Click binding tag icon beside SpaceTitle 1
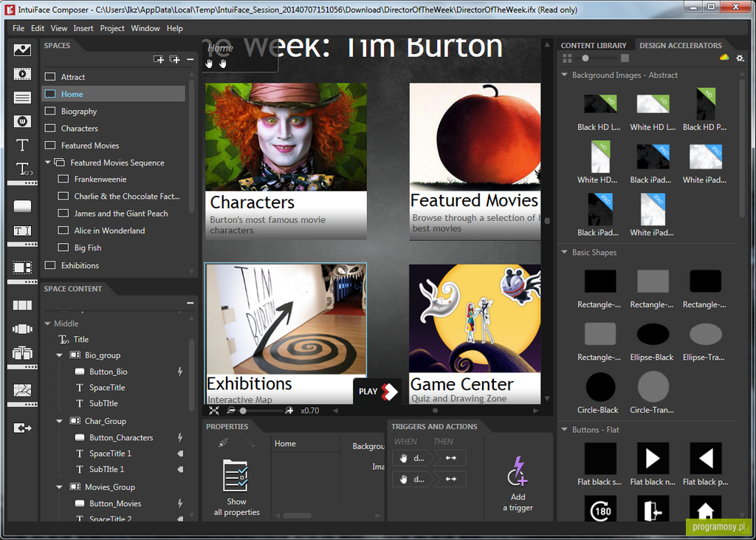756x540 pixels. [180, 454]
